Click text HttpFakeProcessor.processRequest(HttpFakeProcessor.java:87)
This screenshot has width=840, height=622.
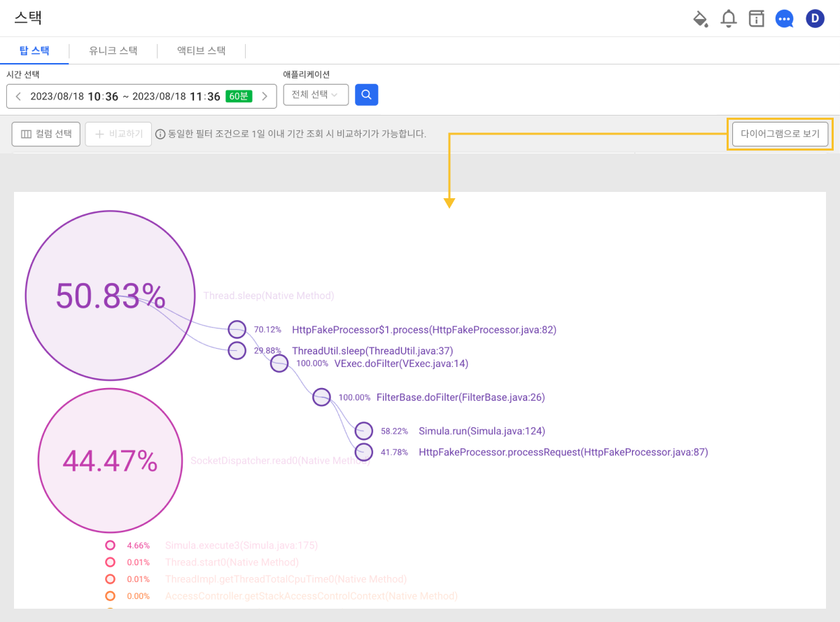click(x=563, y=452)
